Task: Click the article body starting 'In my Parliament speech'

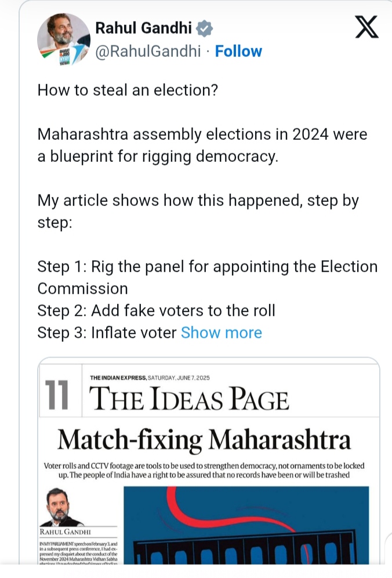Action: (x=78, y=552)
